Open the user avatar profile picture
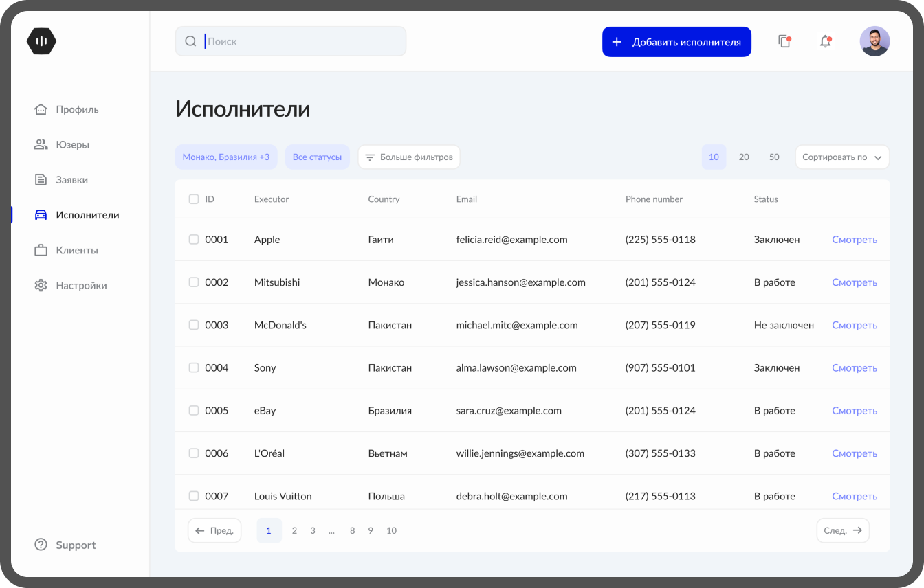Image resolution: width=924 pixels, height=588 pixels. (874, 41)
